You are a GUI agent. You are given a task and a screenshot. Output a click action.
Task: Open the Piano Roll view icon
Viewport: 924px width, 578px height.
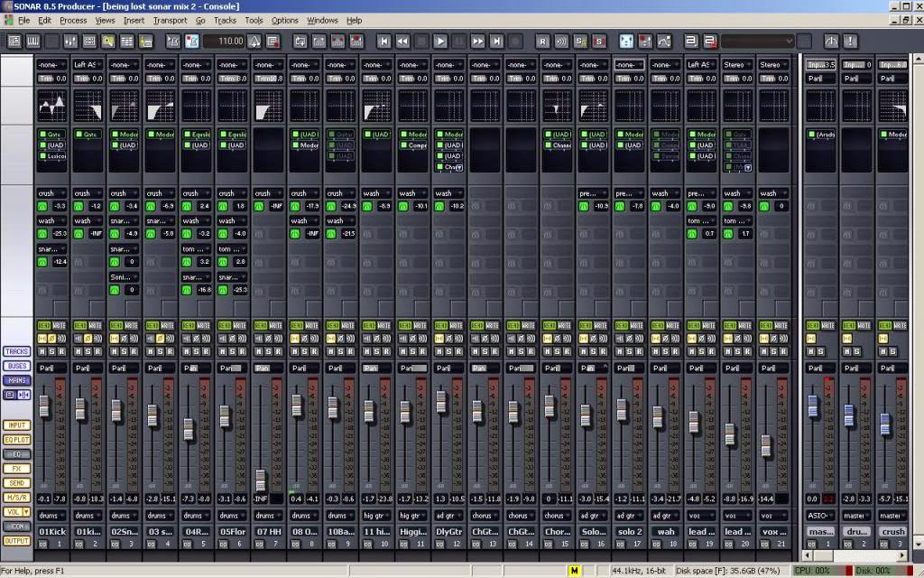(33, 41)
